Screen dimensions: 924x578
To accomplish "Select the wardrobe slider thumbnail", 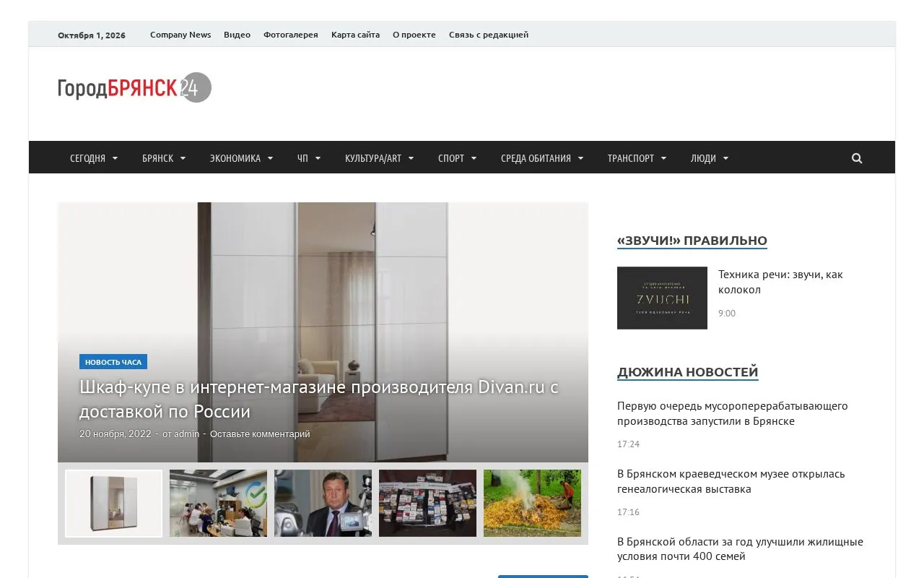I will (x=113, y=504).
